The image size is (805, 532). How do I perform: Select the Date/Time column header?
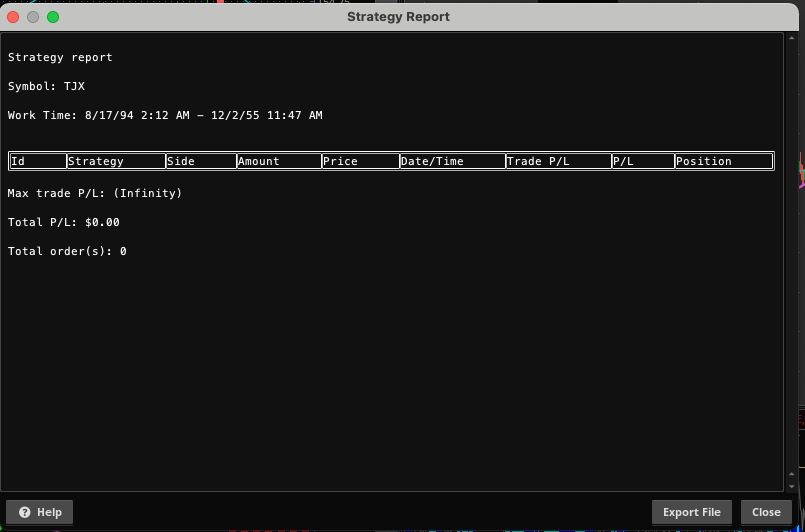point(452,161)
